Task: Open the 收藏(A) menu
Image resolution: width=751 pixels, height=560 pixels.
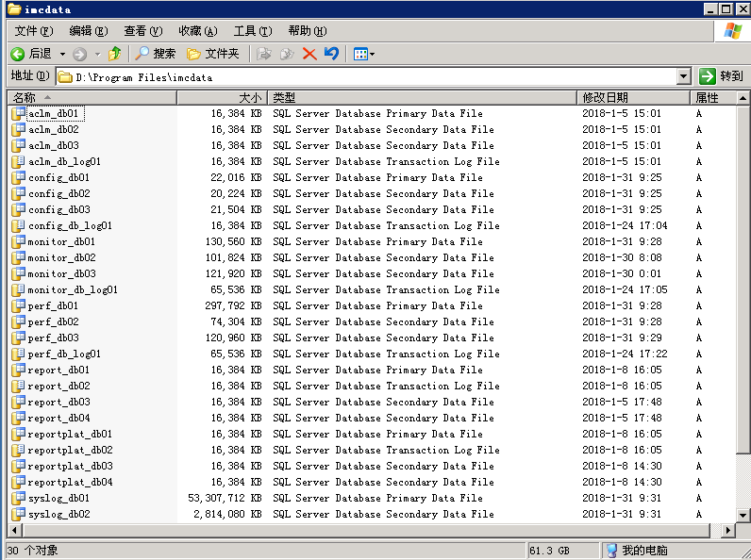Action: pyautogui.click(x=198, y=31)
